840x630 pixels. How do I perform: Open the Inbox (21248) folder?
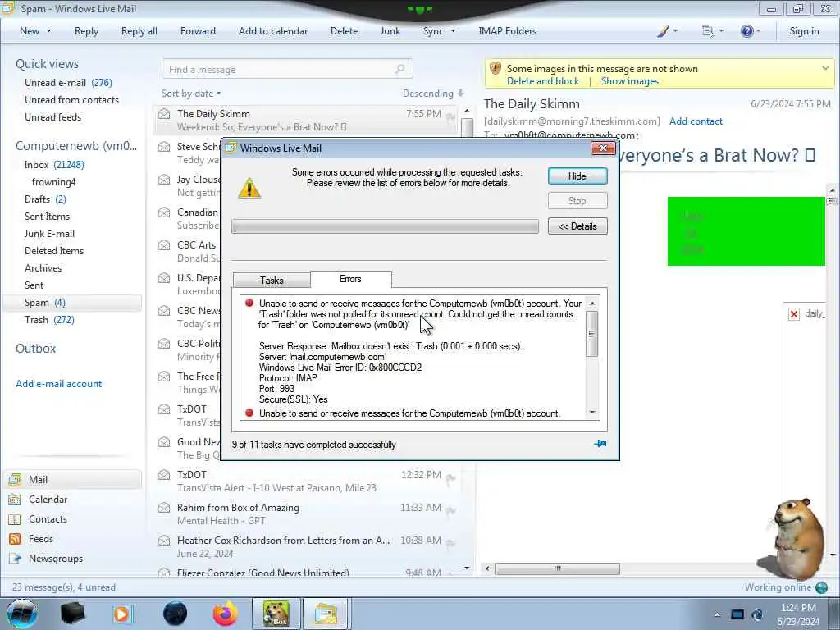click(x=54, y=165)
